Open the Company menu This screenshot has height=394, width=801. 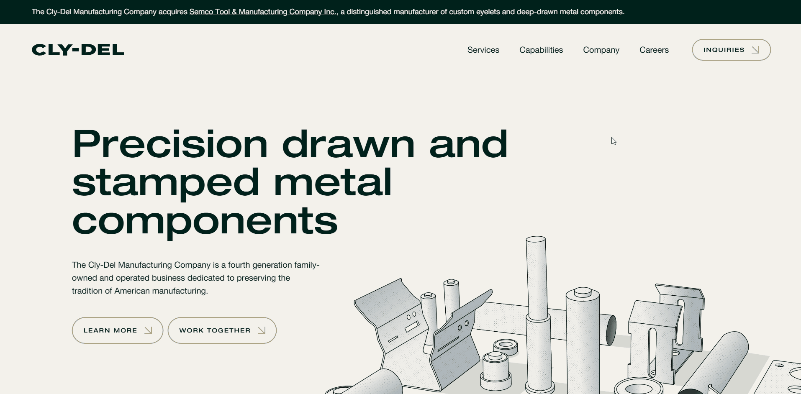pyautogui.click(x=601, y=50)
